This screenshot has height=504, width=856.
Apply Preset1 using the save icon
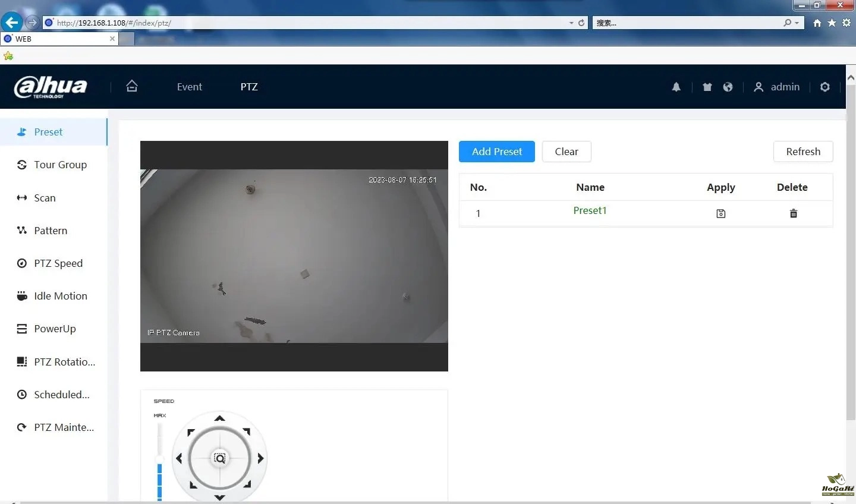click(x=720, y=213)
